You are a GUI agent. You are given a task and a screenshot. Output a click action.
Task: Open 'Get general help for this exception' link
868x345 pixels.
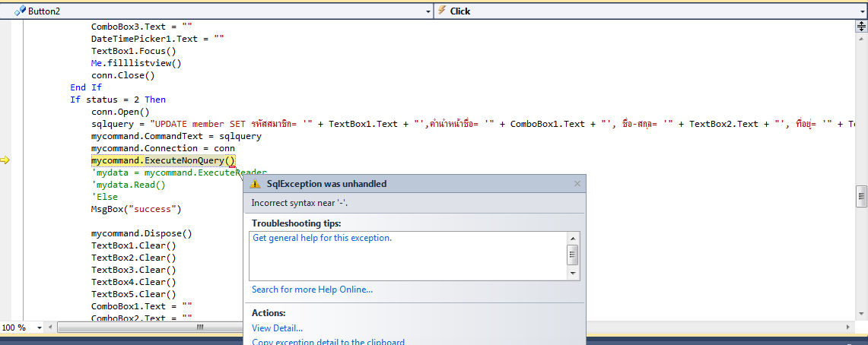click(322, 238)
